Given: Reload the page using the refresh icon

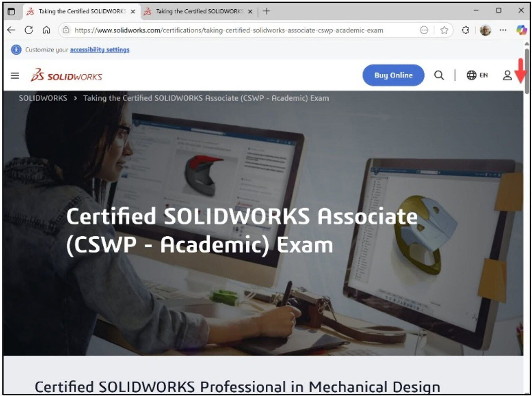Looking at the screenshot, I should (29, 30).
